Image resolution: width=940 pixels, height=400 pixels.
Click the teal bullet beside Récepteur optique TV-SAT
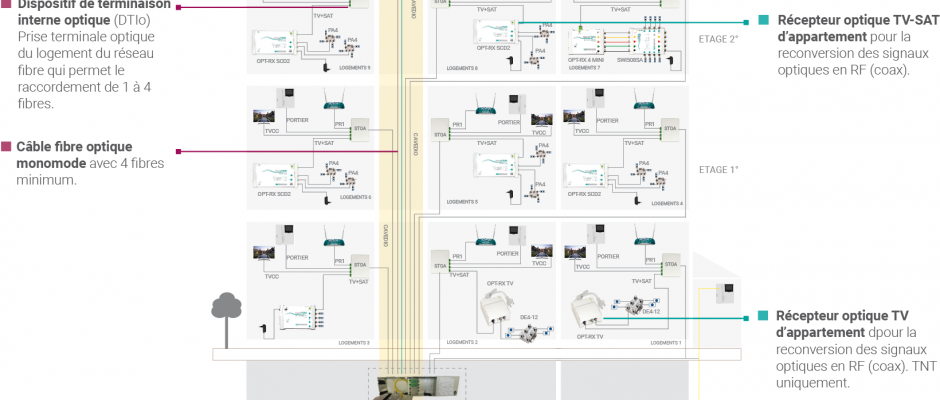pyautogui.click(x=763, y=20)
